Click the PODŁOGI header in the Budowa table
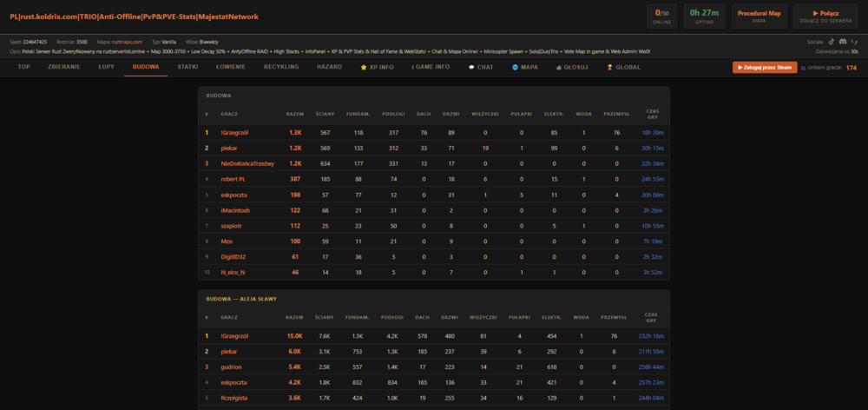This screenshot has width=868, height=410. (x=393, y=114)
